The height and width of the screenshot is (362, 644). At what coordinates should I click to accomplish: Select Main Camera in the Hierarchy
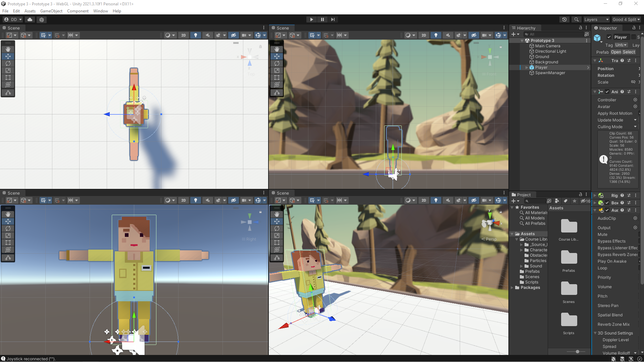pyautogui.click(x=547, y=46)
